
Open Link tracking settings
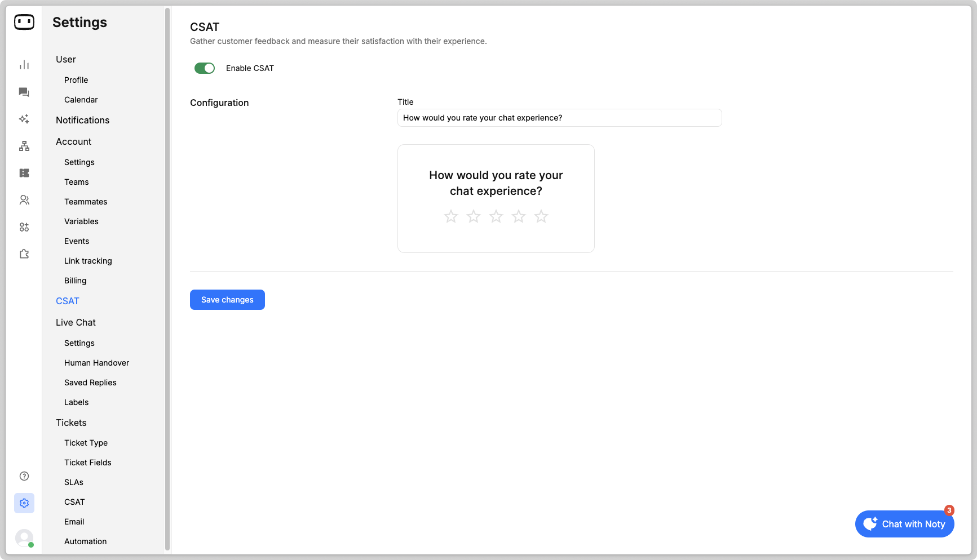(x=88, y=261)
